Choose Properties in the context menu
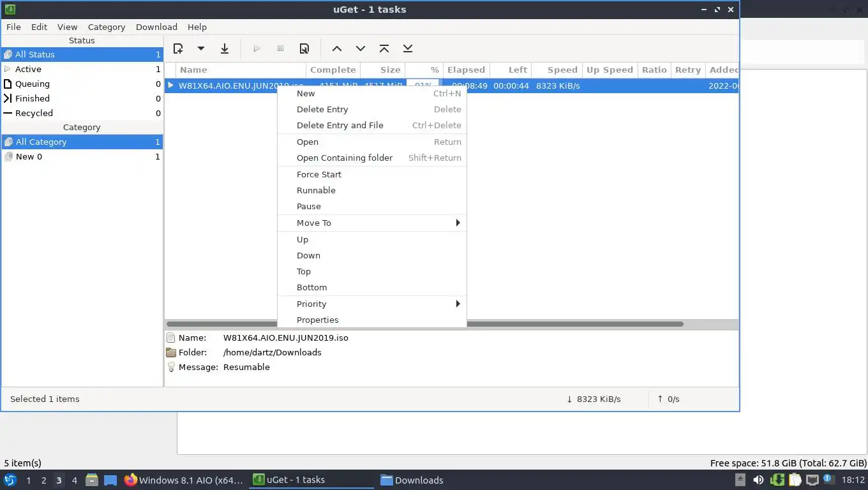 pyautogui.click(x=372, y=320)
